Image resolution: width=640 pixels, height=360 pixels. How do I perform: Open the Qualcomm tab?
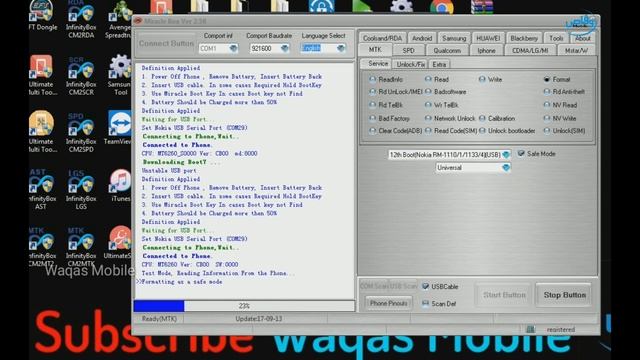pyautogui.click(x=447, y=51)
